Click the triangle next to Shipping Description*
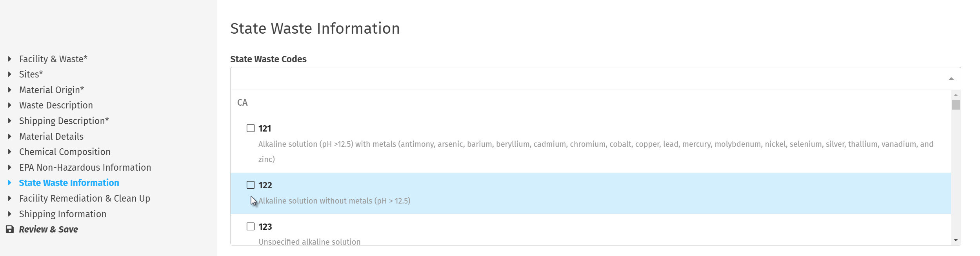This screenshot has width=980, height=256. [9, 121]
